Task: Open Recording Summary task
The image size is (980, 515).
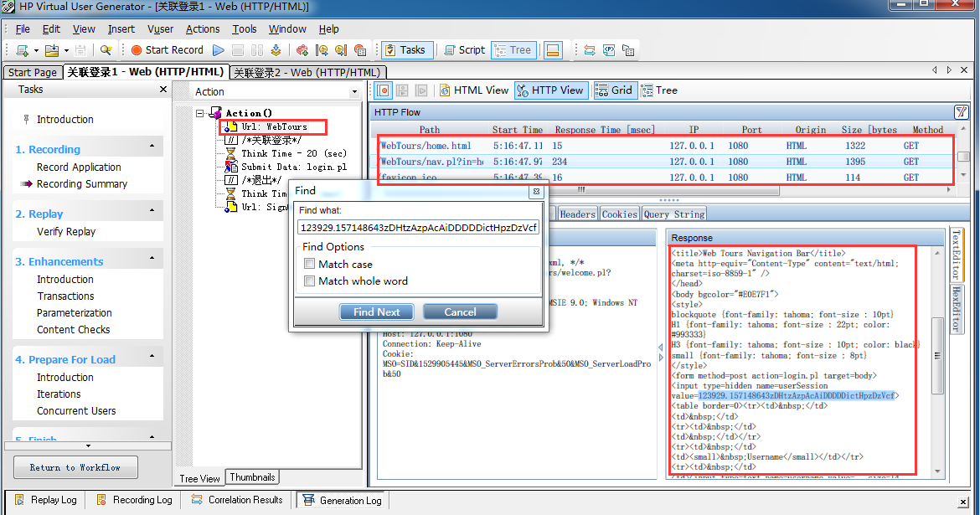Action: click(82, 183)
